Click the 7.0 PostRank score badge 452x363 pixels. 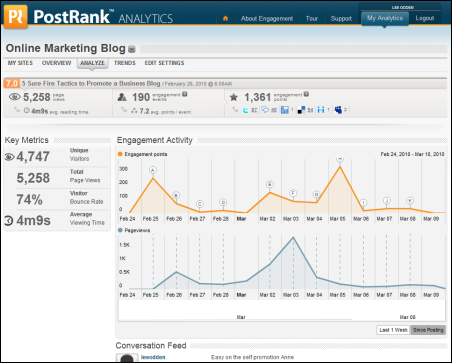[x=12, y=83]
